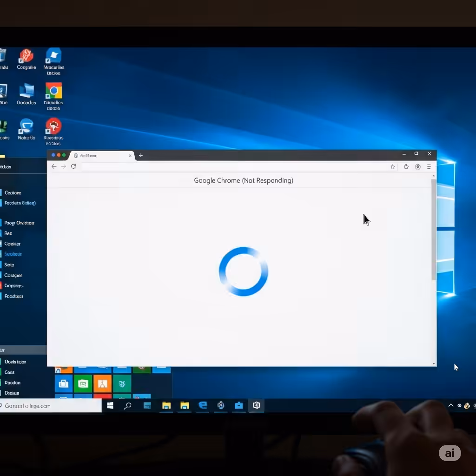Open the teal Start menu tile
The image size is (476, 476).
click(122, 383)
